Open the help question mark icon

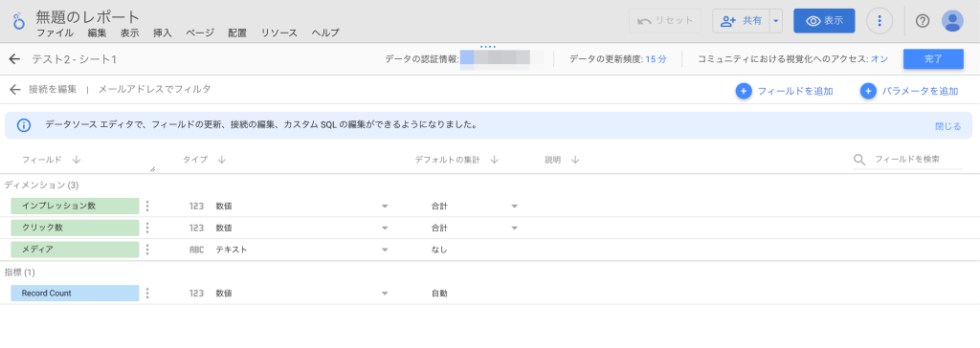(x=923, y=21)
